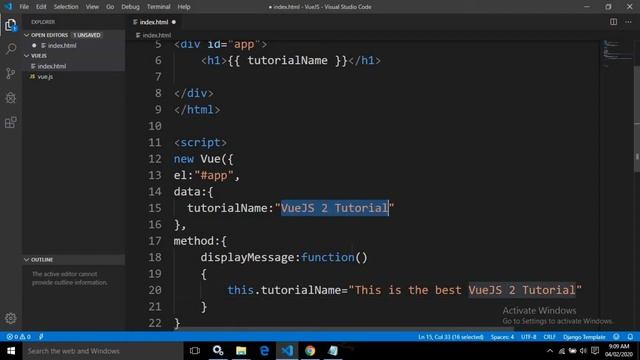Open the Explorer view in activity bar
The image size is (640, 360).
pos(11,25)
